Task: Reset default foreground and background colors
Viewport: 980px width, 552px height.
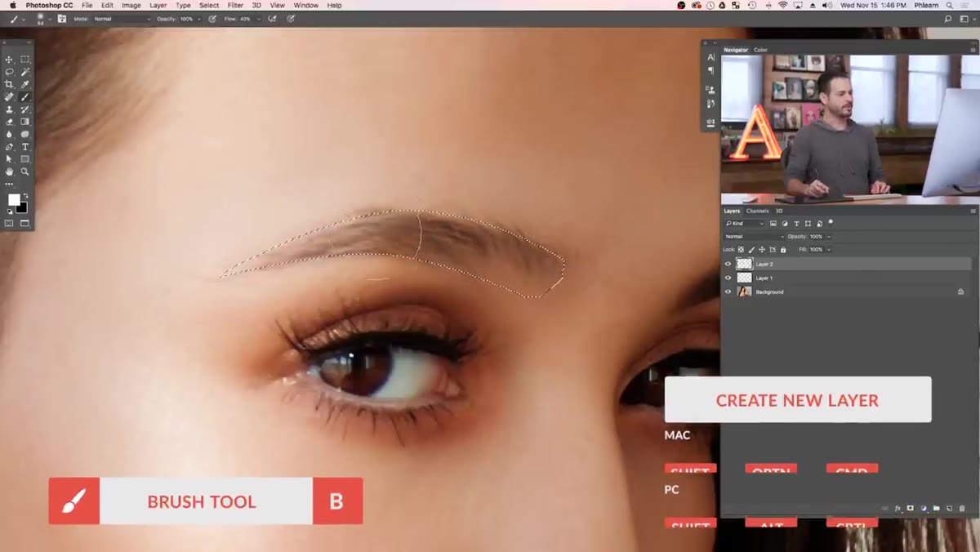Action: tap(9, 211)
